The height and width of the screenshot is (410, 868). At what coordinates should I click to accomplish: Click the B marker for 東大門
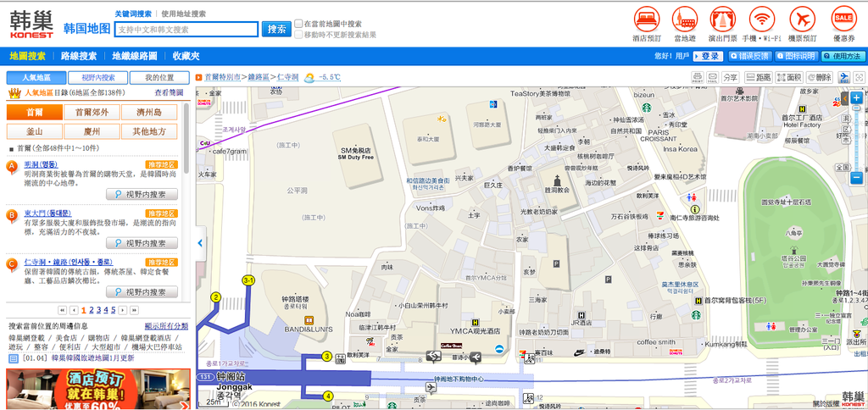pos(12,216)
